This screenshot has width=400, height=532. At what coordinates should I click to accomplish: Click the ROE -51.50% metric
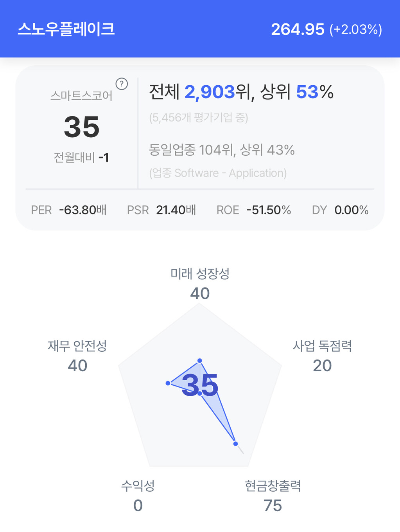pos(253,210)
